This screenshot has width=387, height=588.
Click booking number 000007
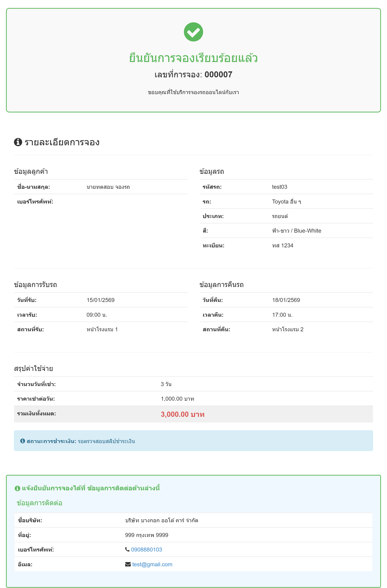coord(218,75)
